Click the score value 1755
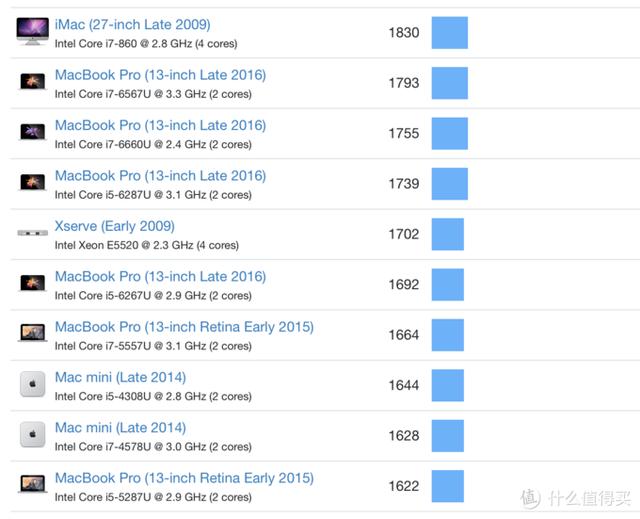The width and height of the screenshot is (640, 519). tap(404, 133)
